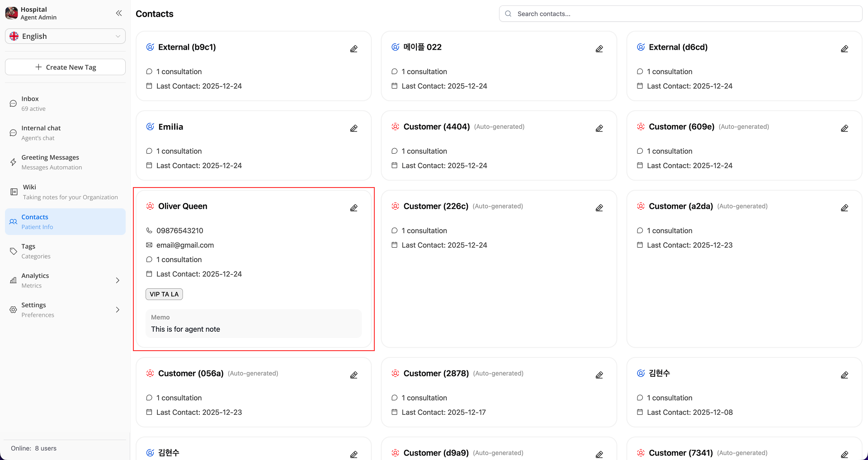Click pencil icon on Customer (a2da) card
868x460 pixels.
click(844, 208)
